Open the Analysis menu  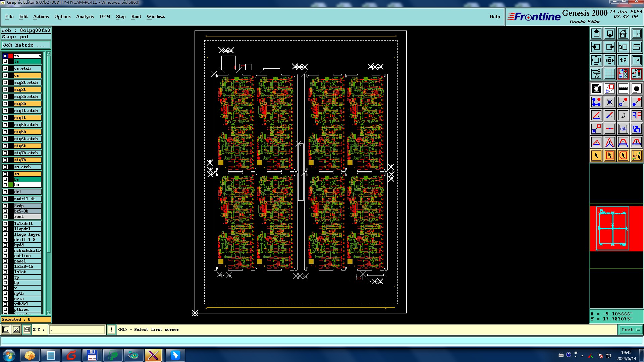85,16
